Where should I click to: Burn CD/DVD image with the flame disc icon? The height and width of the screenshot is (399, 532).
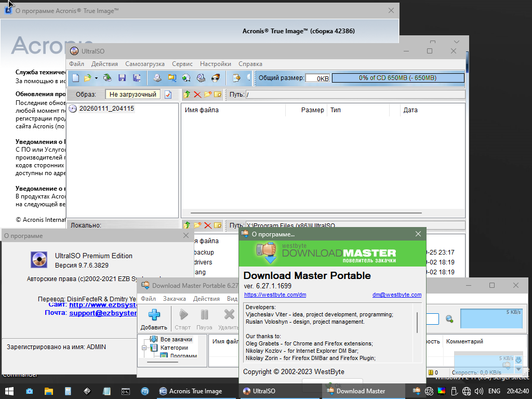point(216,78)
